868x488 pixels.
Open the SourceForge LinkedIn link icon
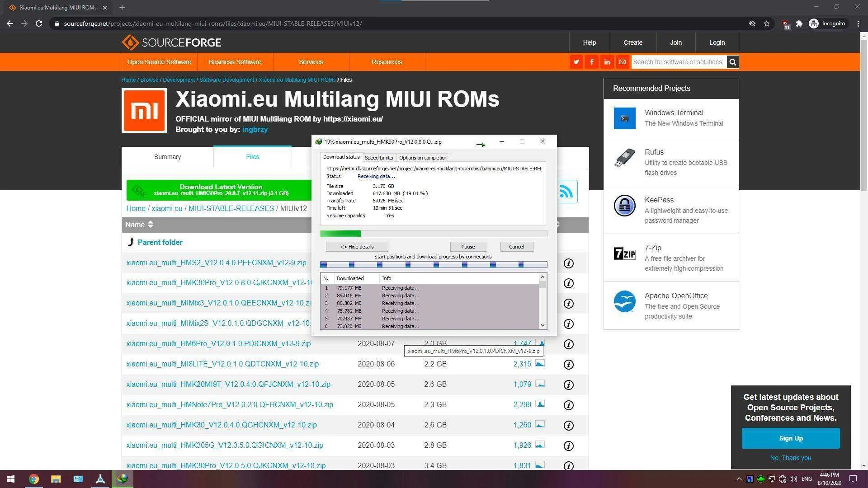tap(607, 62)
